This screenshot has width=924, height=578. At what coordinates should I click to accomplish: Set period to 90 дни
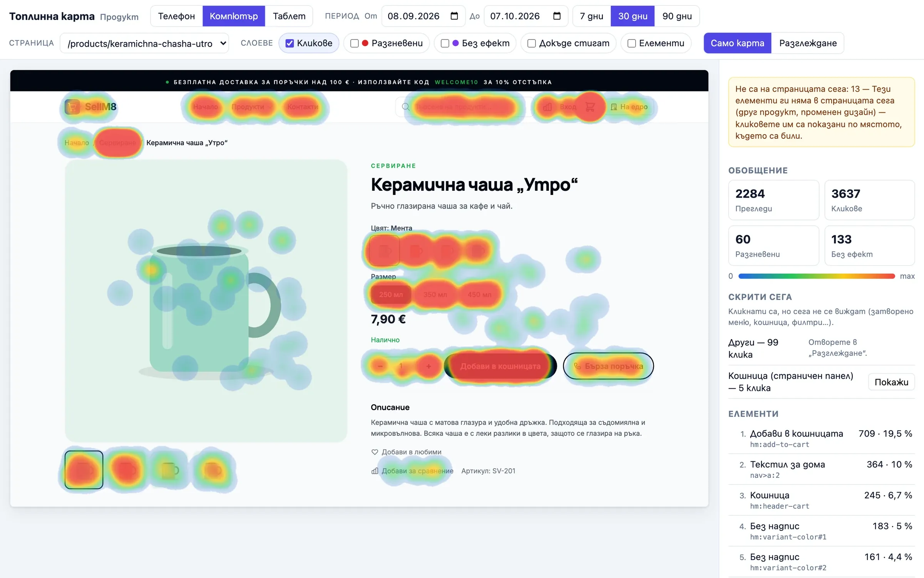point(677,16)
